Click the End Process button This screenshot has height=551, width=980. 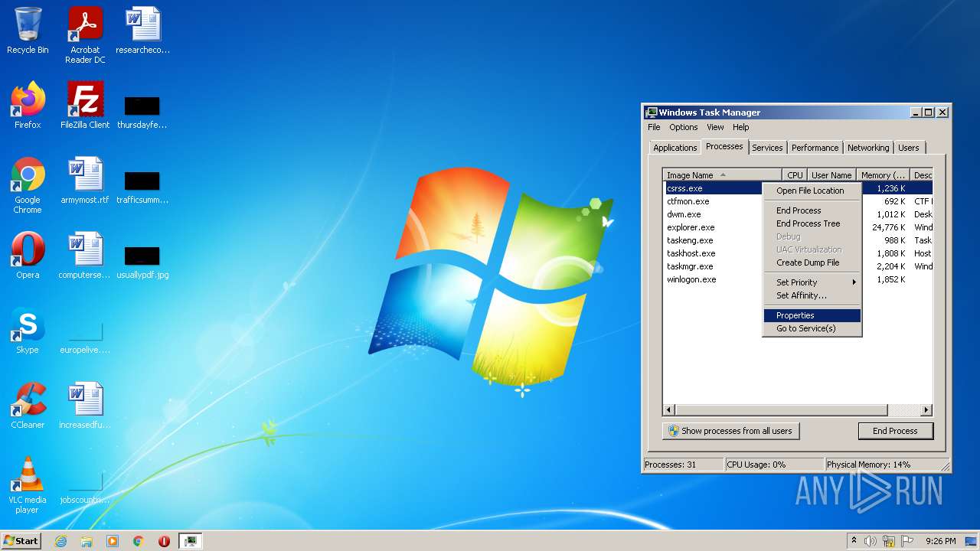[895, 431]
